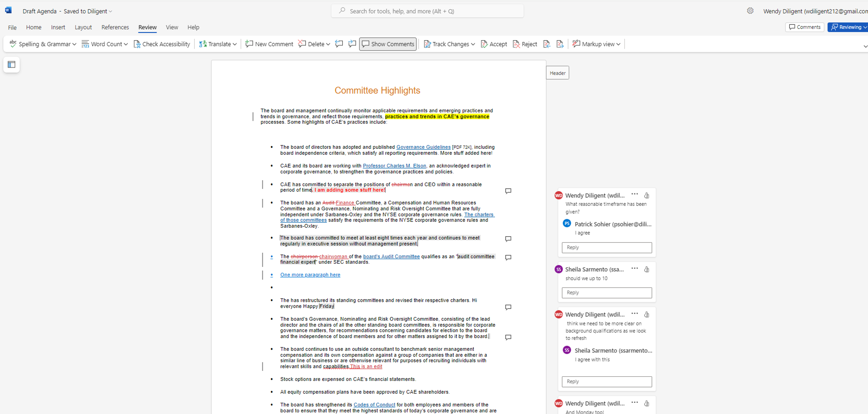868x414 pixels.
Task: Run Check Accessibility
Action: [x=162, y=44]
